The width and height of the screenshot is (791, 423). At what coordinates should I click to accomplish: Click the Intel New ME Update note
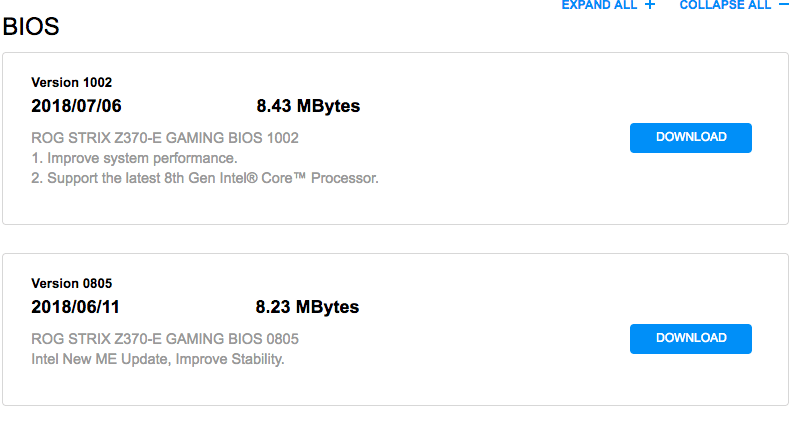[x=158, y=359]
